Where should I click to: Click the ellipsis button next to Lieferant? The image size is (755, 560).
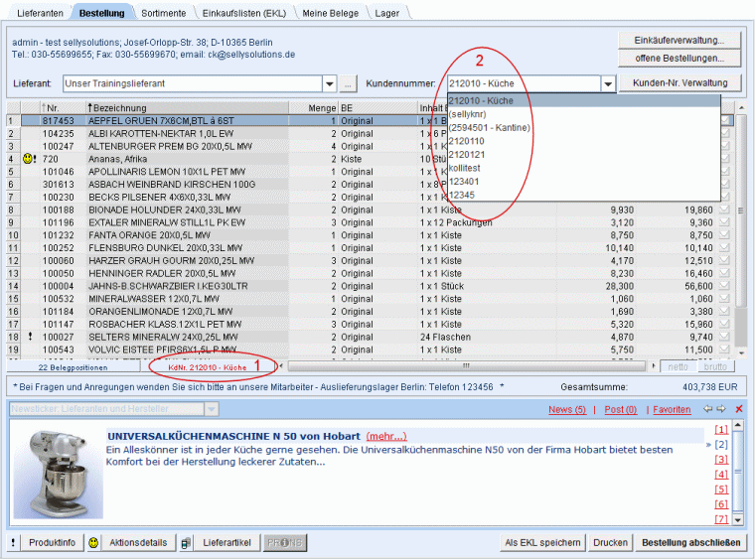click(x=348, y=83)
